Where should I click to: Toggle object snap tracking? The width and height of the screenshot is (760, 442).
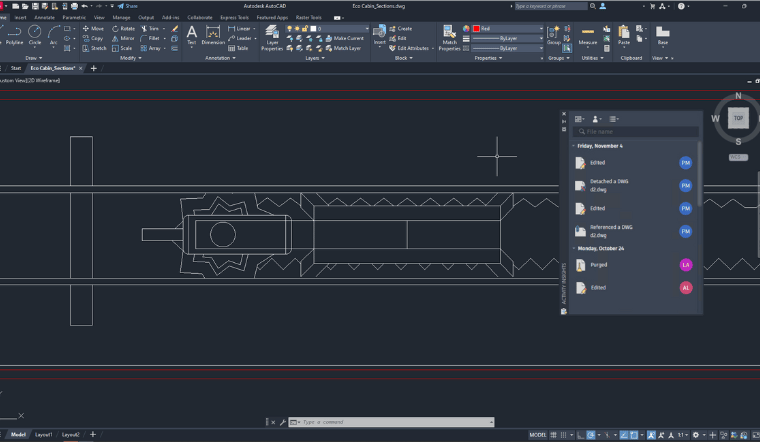[624, 435]
